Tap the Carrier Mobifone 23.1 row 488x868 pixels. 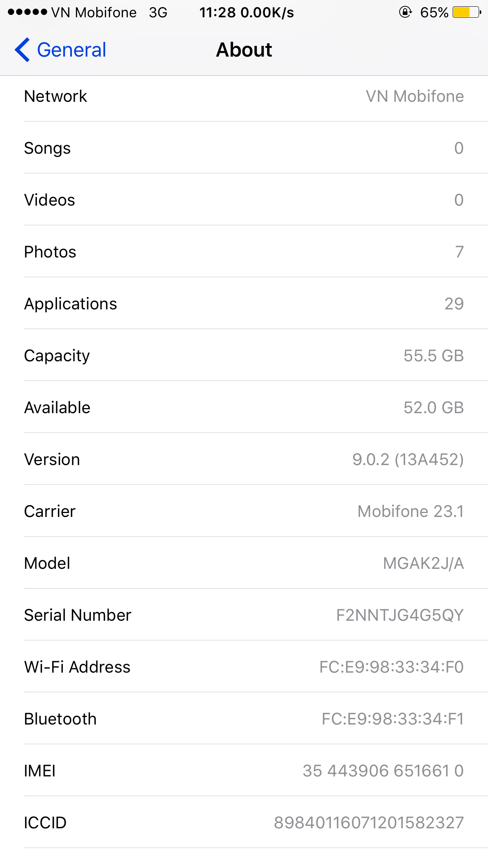(244, 511)
